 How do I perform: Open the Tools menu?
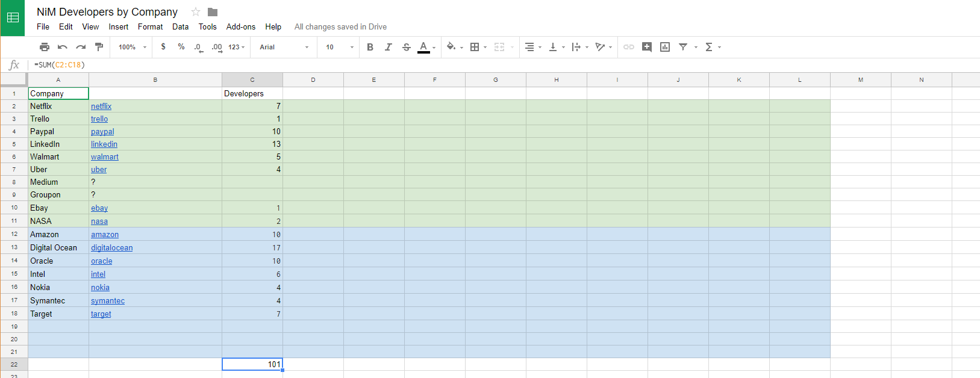(x=207, y=26)
